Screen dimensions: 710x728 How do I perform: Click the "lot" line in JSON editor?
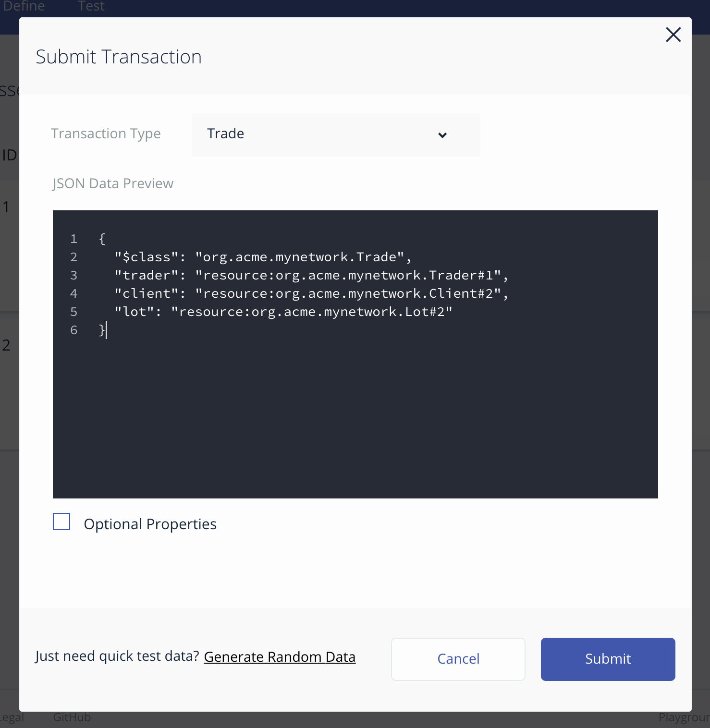[x=282, y=312]
